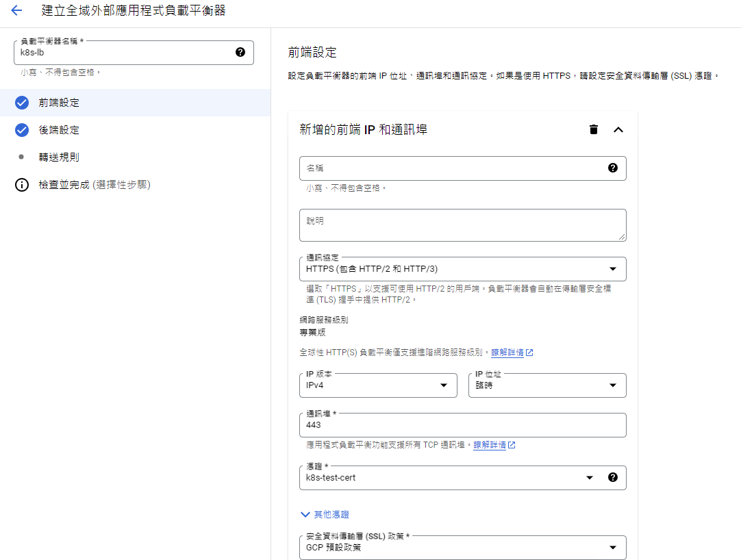Open the IP 版本 dropdown
The image size is (741, 560).
[378, 385]
